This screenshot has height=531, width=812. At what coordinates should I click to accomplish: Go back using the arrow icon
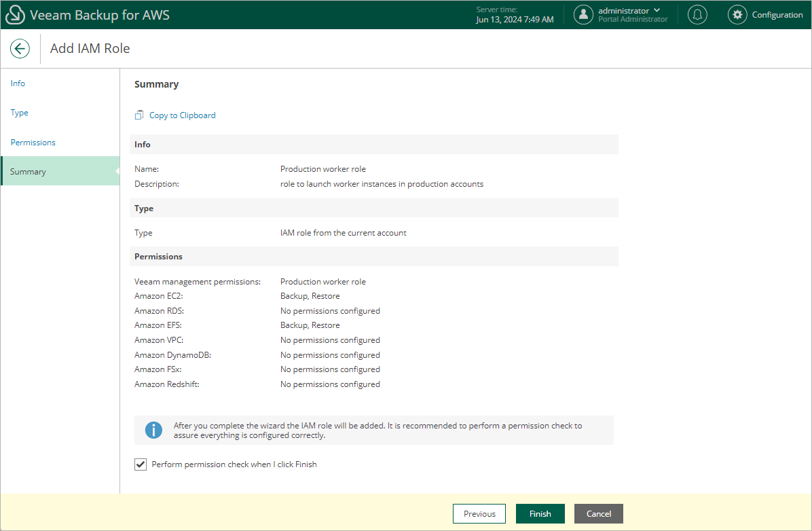click(x=20, y=49)
